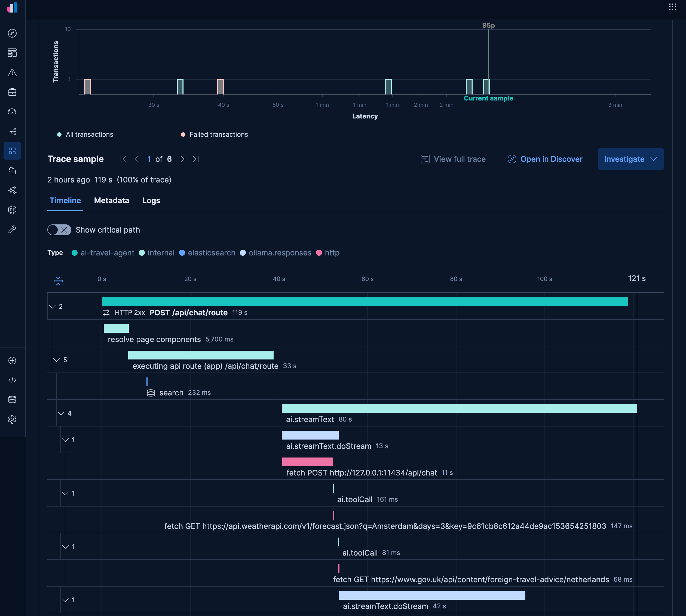Toggle Show critical path switch
Screen dimensions: 686x616
(59, 230)
